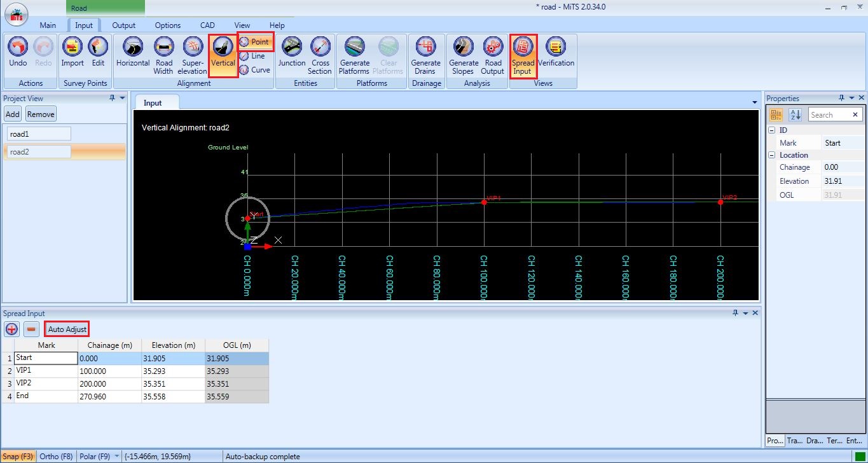The height and width of the screenshot is (463, 868).
Task: Switch to the Output ribbon tab
Action: (124, 25)
